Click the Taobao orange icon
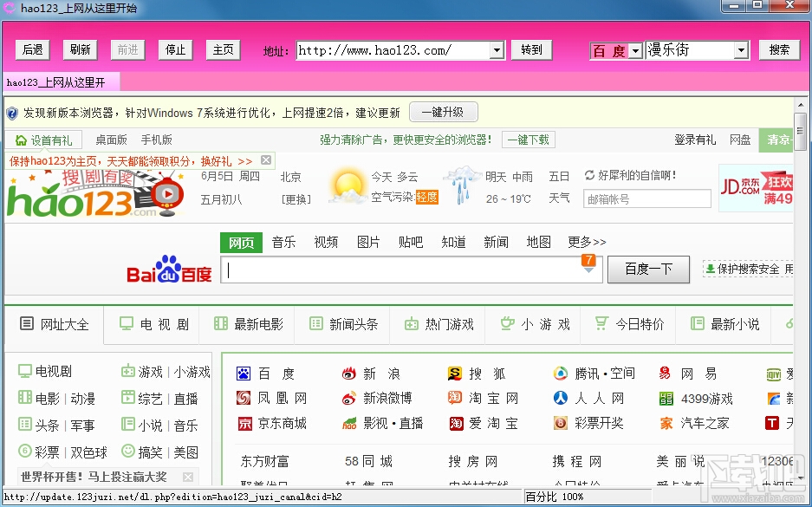 pyautogui.click(x=455, y=398)
